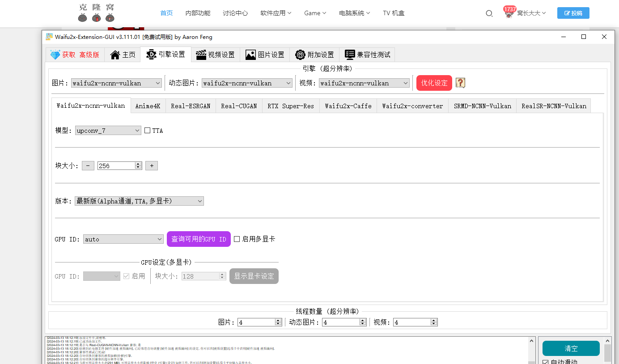Click the question mark help icon
Image resolution: width=619 pixels, height=364 pixels.
[461, 83]
